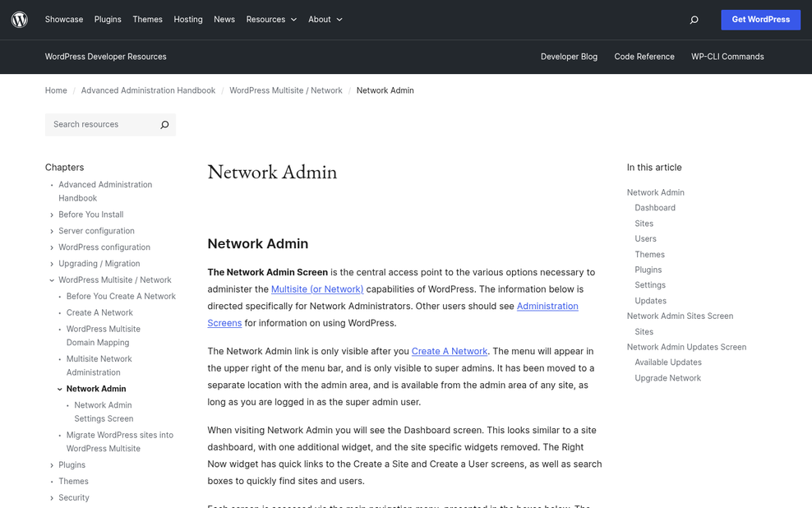
Task: Go to WordPress Developer Resources home
Action: coord(106,57)
